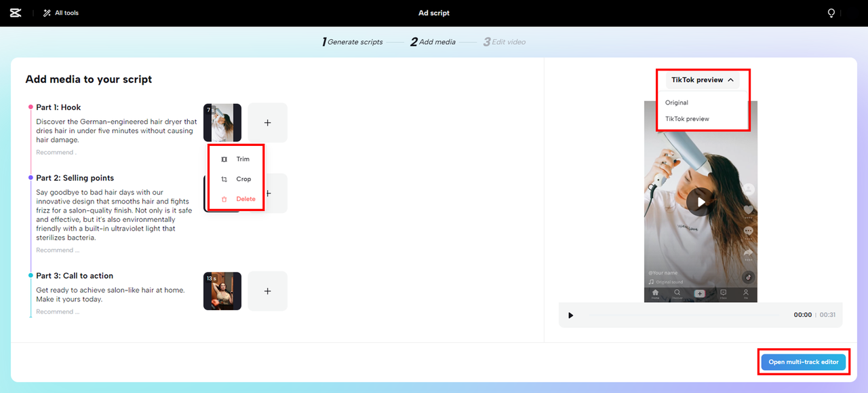868x393 pixels.
Task: Click the inbox icon in TikTok preview
Action: point(724,294)
